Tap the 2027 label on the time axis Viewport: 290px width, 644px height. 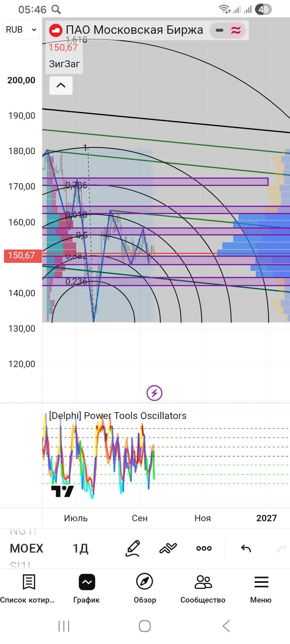click(x=267, y=518)
